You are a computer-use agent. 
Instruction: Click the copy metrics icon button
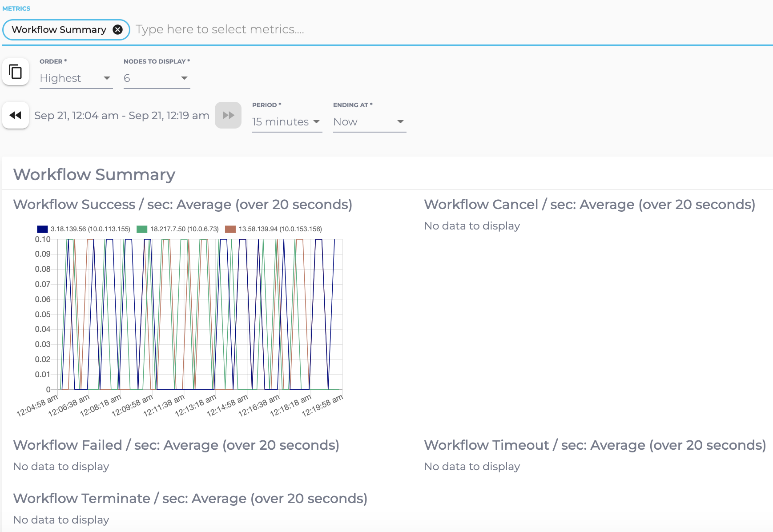pyautogui.click(x=16, y=72)
